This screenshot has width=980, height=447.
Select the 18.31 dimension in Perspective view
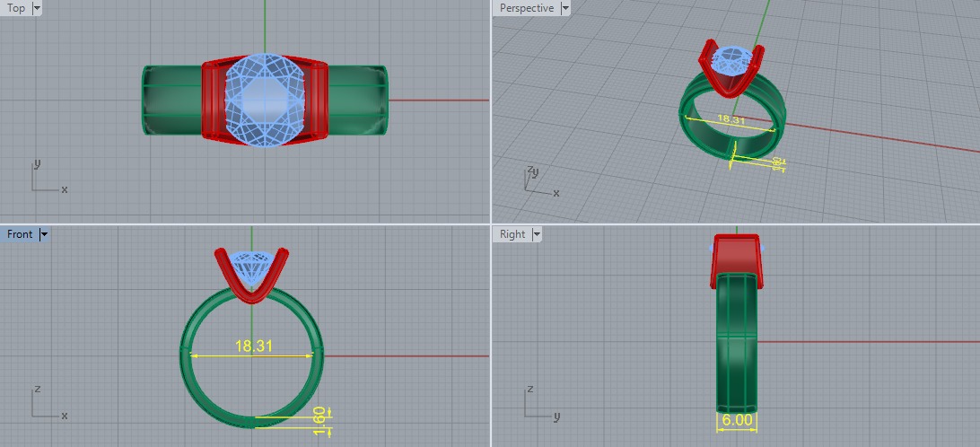click(x=731, y=118)
